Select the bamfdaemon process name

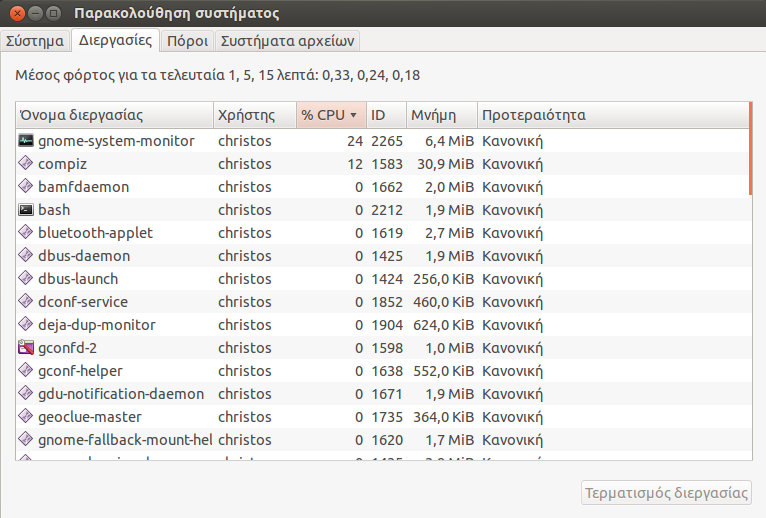pos(84,187)
